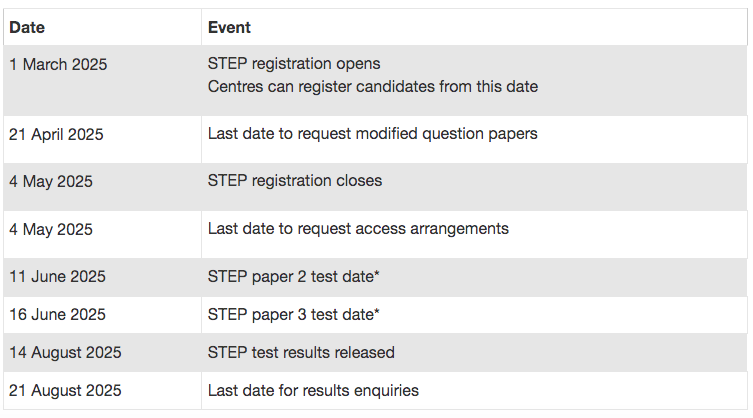Click asterisk after paper 2 test date
Screen dimensions: 753x418
377,273
